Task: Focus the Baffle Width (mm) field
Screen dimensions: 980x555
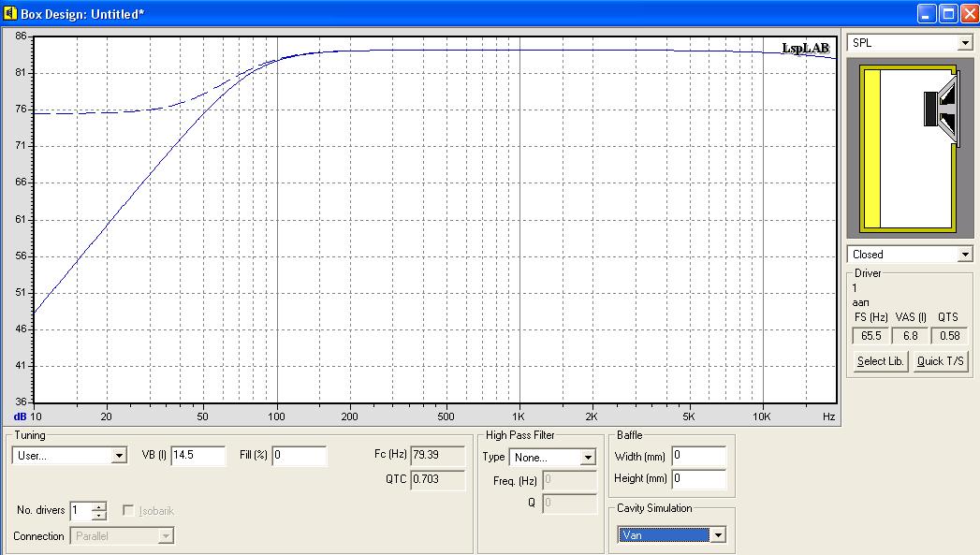Action: [x=698, y=457]
